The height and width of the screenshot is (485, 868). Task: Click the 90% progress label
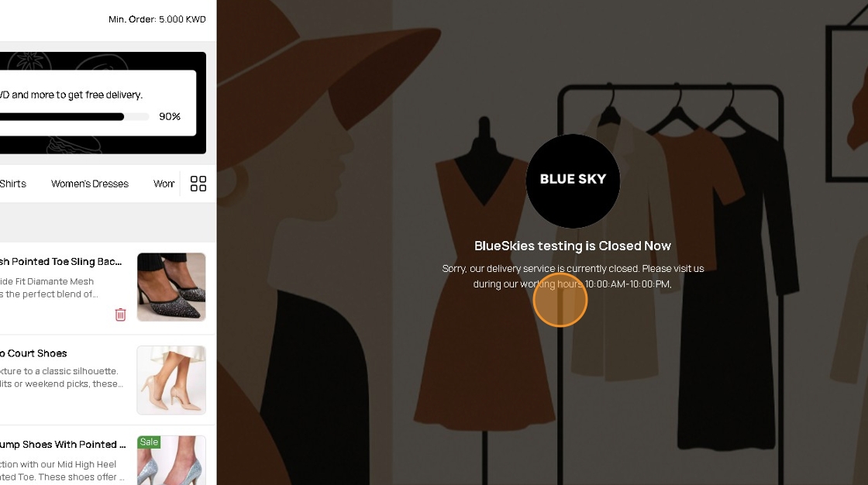(170, 116)
